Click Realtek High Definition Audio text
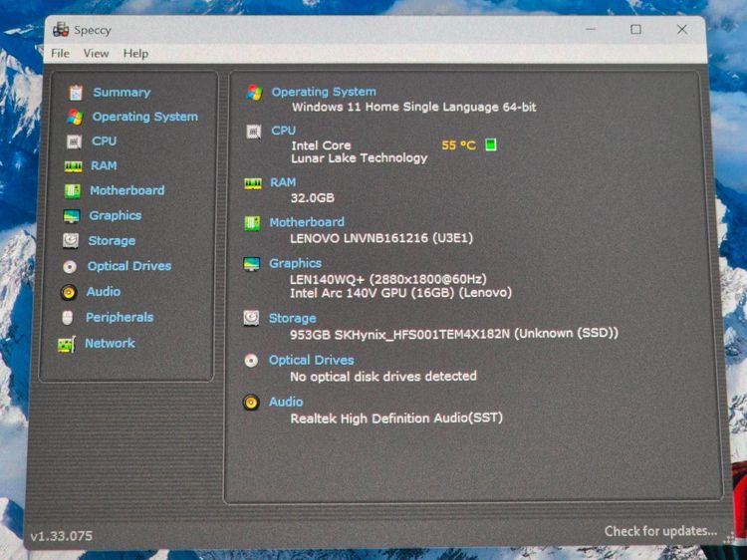 click(396, 419)
